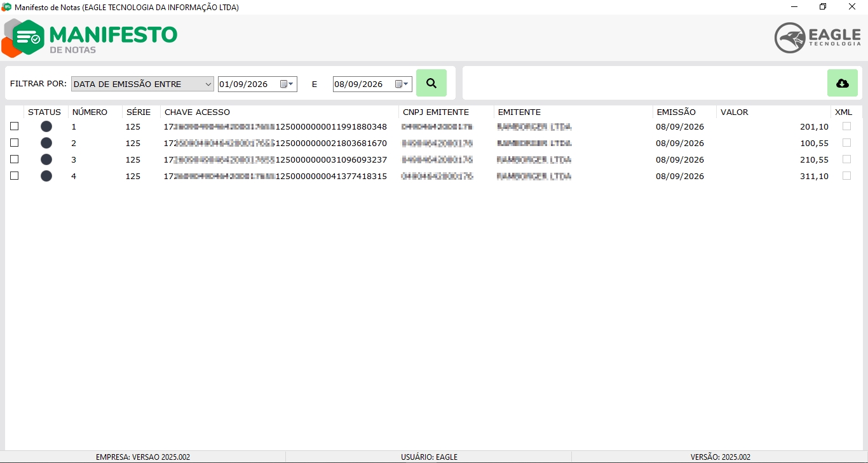Click the CNPJ EMITENTE column header

point(447,112)
